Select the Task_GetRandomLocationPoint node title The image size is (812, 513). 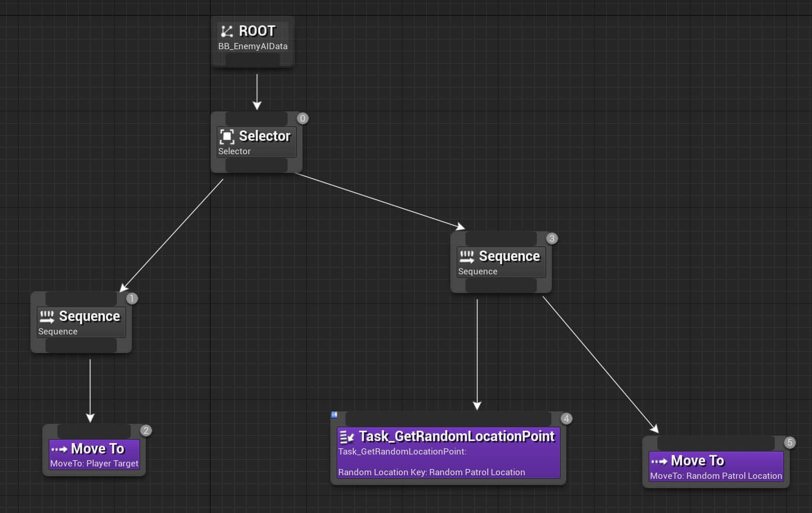point(457,436)
